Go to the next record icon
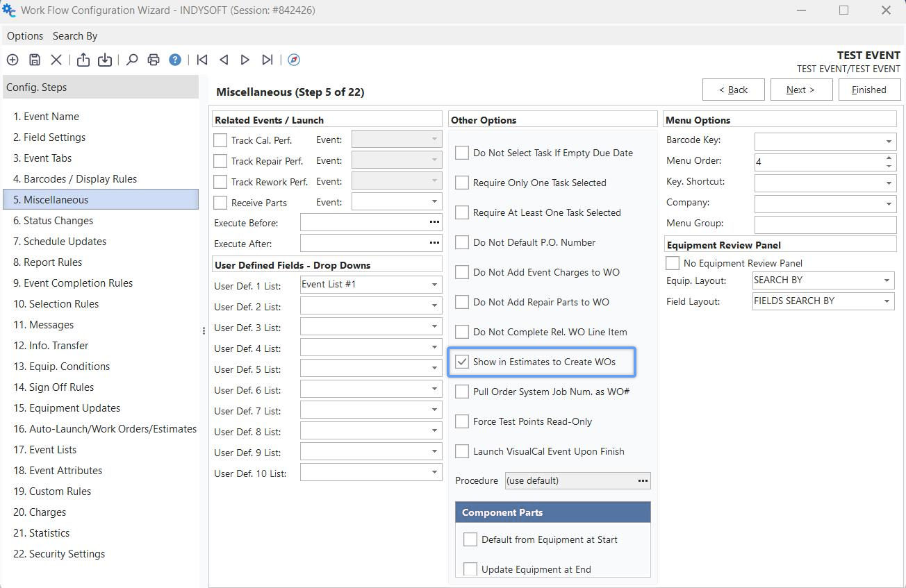 [245, 60]
